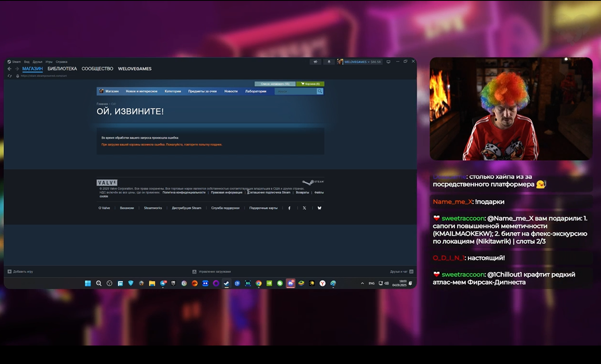Open EA app from taskbar
The image size is (601, 364).
tap(195, 283)
